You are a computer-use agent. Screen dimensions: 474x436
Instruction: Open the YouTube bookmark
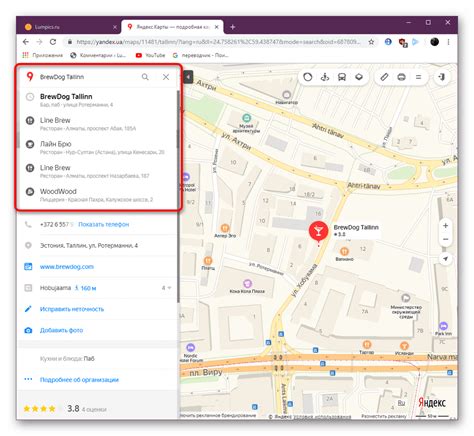click(150, 55)
